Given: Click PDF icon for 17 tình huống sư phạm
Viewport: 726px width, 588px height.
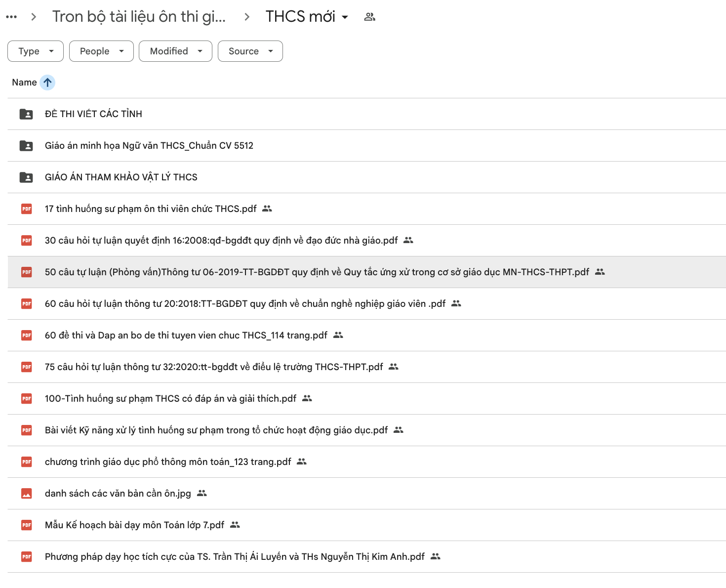Looking at the screenshot, I should click(x=27, y=209).
